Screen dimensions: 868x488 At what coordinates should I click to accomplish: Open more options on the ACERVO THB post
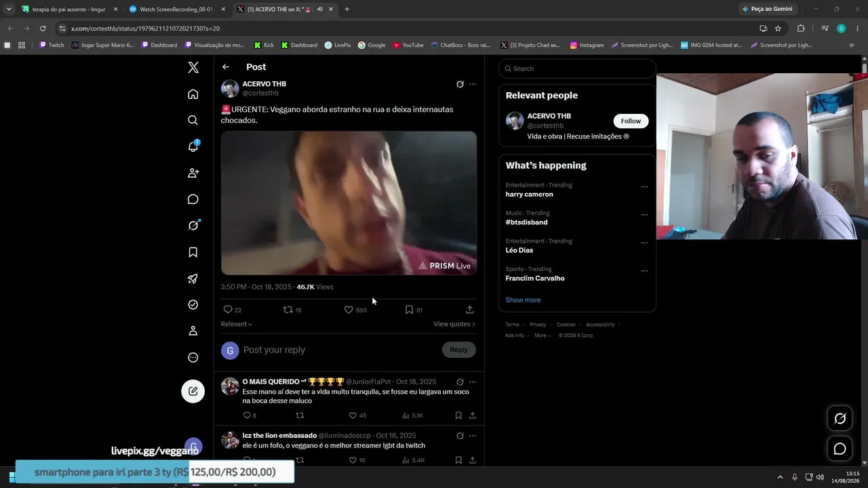473,84
